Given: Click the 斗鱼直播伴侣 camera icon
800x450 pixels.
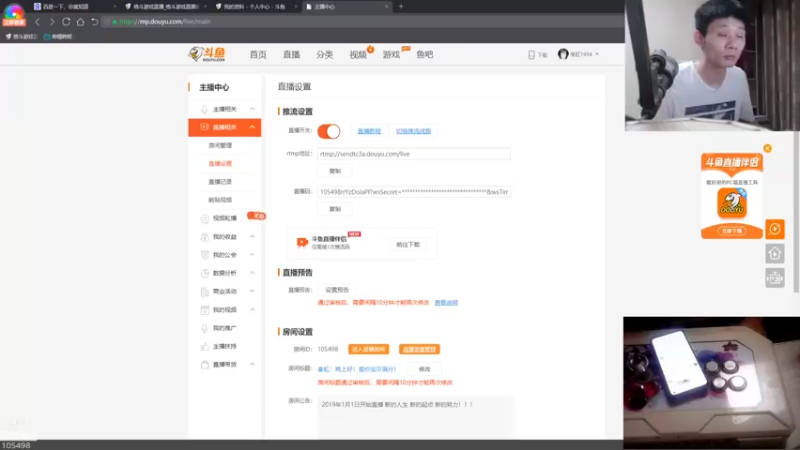Looking at the screenshot, I should 302,242.
